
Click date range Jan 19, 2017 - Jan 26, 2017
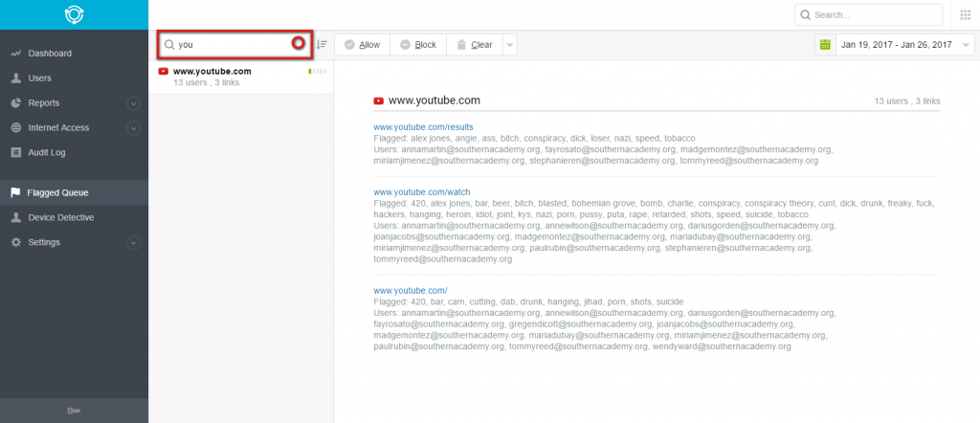tap(896, 45)
